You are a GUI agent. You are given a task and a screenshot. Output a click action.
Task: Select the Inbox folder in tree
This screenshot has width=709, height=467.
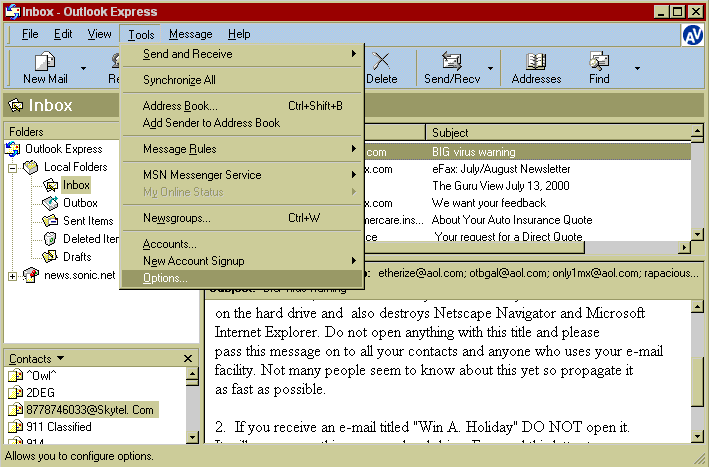click(x=76, y=185)
